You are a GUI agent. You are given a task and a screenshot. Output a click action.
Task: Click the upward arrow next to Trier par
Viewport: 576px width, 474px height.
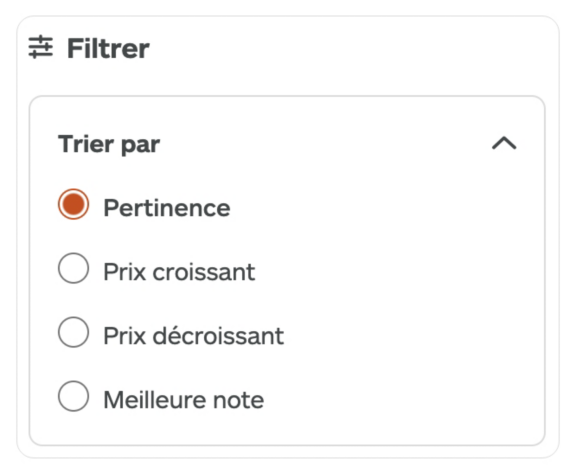504,143
